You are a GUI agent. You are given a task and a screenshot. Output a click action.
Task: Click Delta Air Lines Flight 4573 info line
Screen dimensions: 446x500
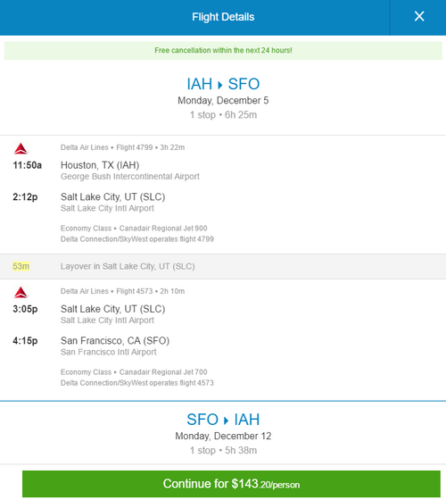tap(122, 291)
